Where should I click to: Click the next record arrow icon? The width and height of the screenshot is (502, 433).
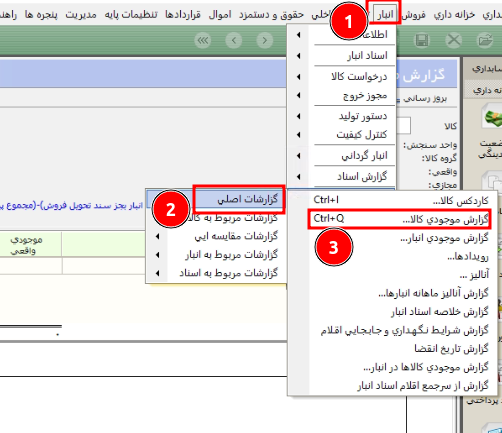point(265,40)
